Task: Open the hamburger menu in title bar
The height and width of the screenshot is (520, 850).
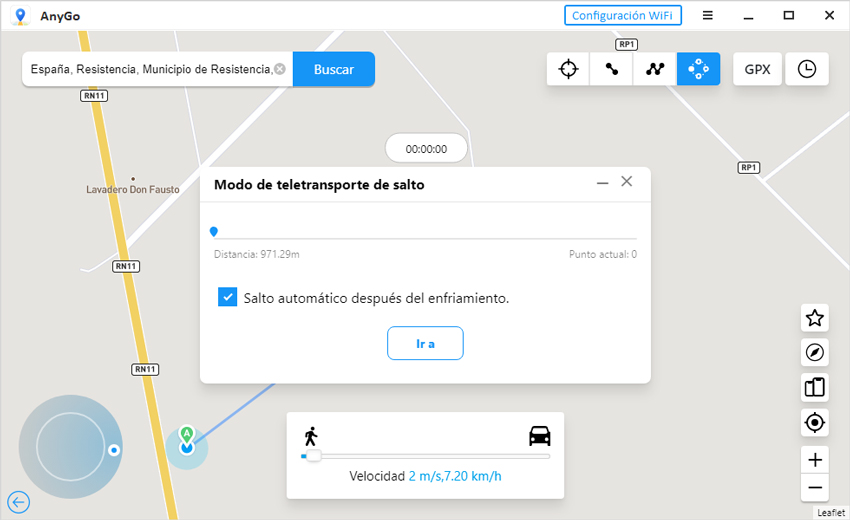Action: pos(708,16)
